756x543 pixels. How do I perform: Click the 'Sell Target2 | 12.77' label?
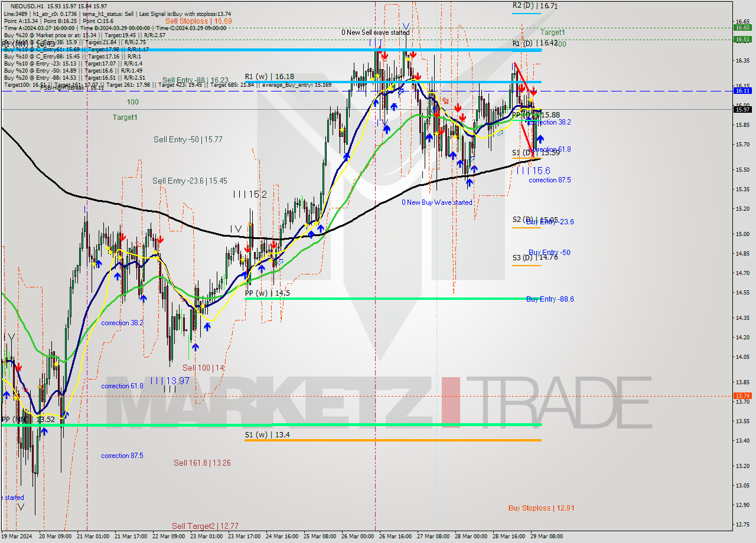[x=205, y=526]
